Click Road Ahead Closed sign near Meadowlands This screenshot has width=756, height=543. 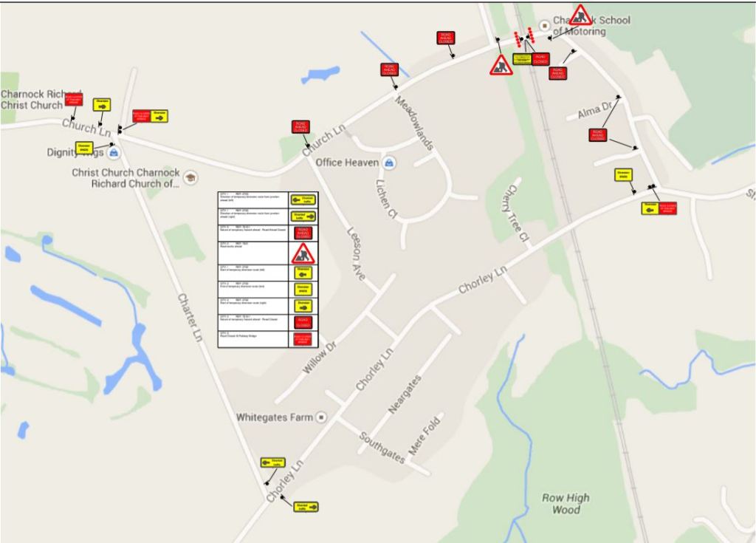(389, 70)
